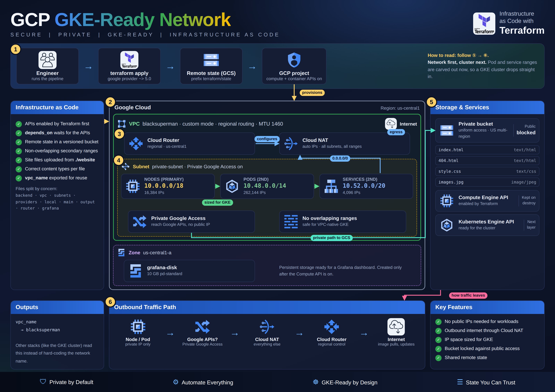Click the VPC network icon
The height and width of the screenshot is (392, 555).
click(122, 124)
